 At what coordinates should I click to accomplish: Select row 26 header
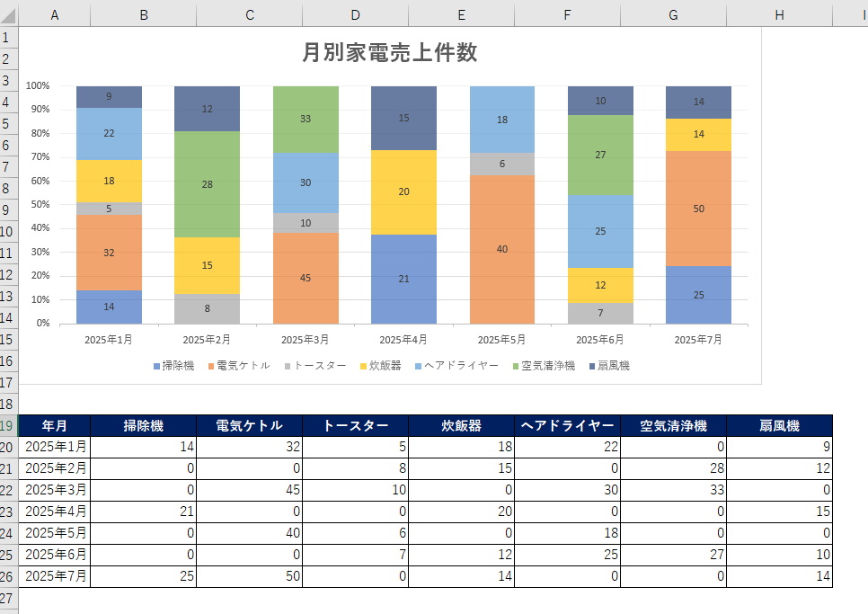click(x=8, y=576)
